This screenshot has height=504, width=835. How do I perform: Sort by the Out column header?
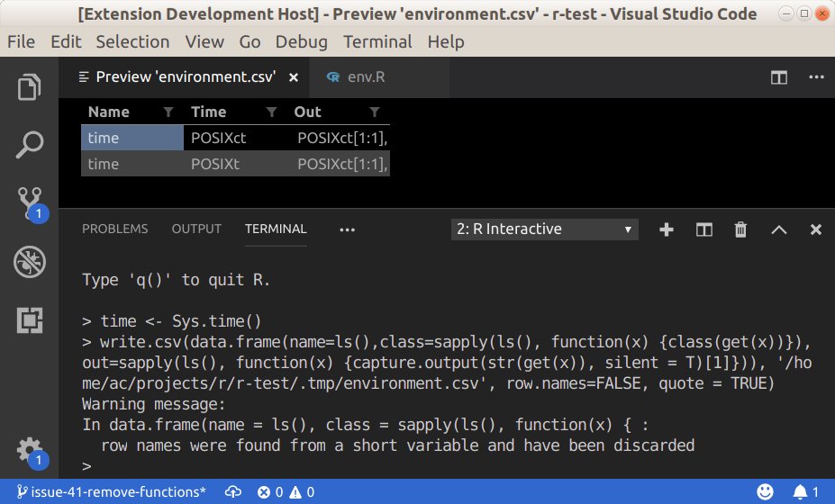pyautogui.click(x=307, y=112)
